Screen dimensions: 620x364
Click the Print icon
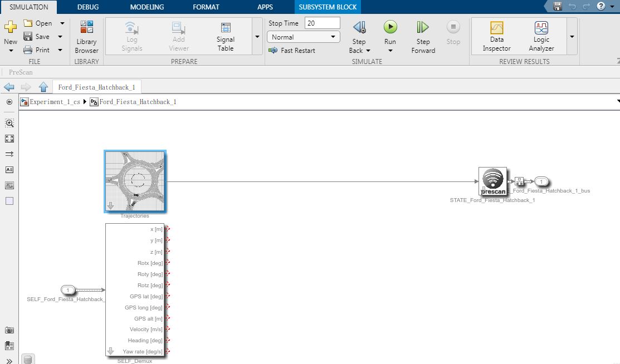[x=28, y=50]
